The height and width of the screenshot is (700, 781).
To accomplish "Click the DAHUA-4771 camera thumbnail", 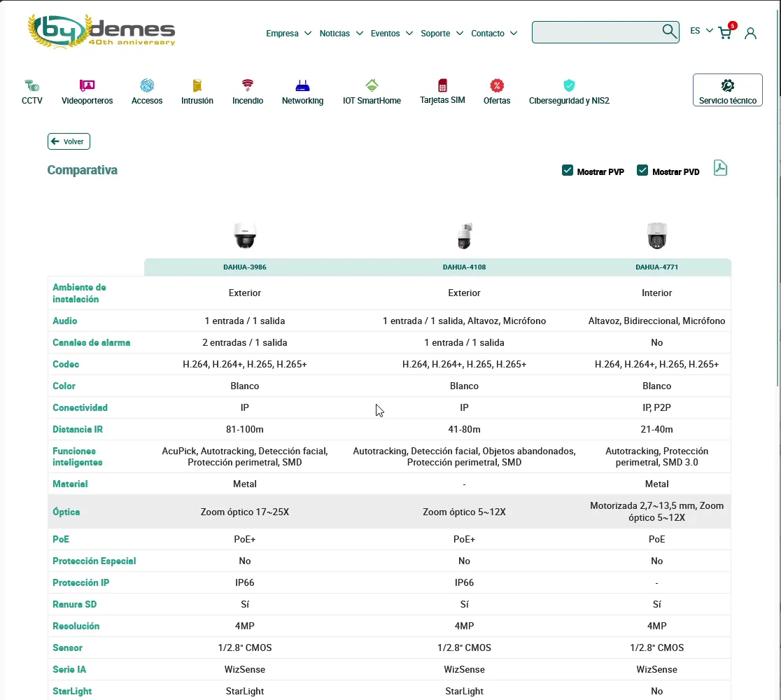I will [x=656, y=235].
